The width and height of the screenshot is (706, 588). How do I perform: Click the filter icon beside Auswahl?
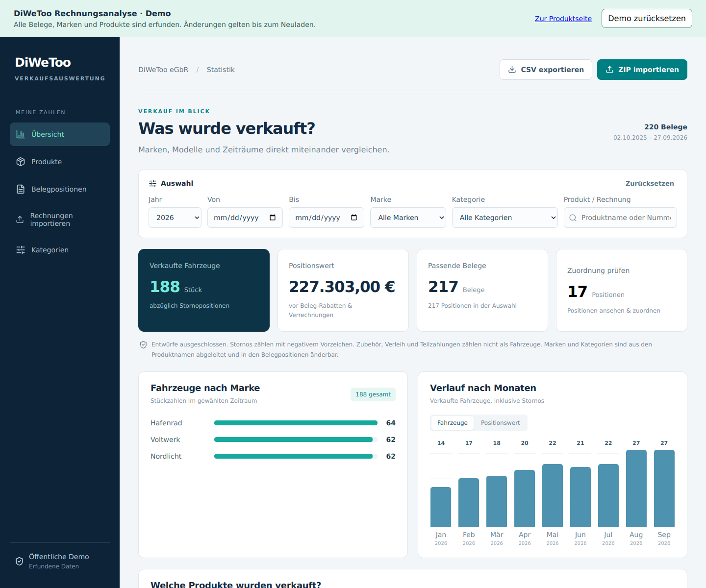click(x=153, y=183)
